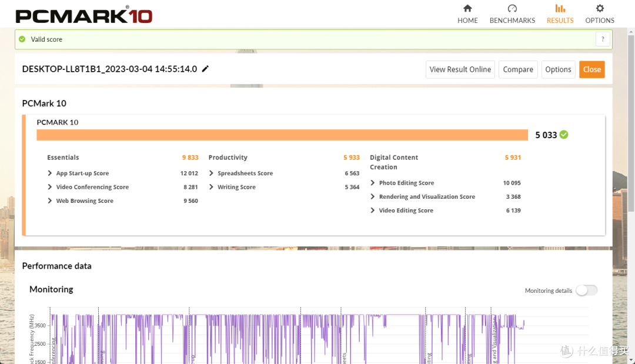Click Digital Content Creation score 5 931
Image resolution: width=635 pixels, height=364 pixels.
click(513, 158)
